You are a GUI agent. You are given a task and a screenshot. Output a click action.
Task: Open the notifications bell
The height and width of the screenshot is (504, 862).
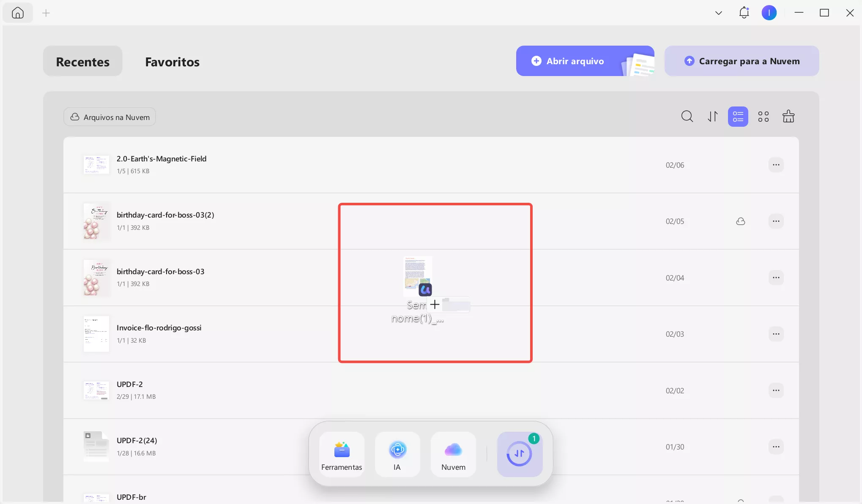744,13
